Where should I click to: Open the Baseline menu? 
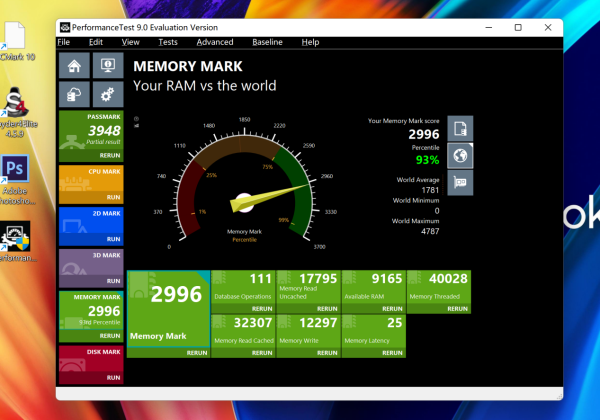267,42
